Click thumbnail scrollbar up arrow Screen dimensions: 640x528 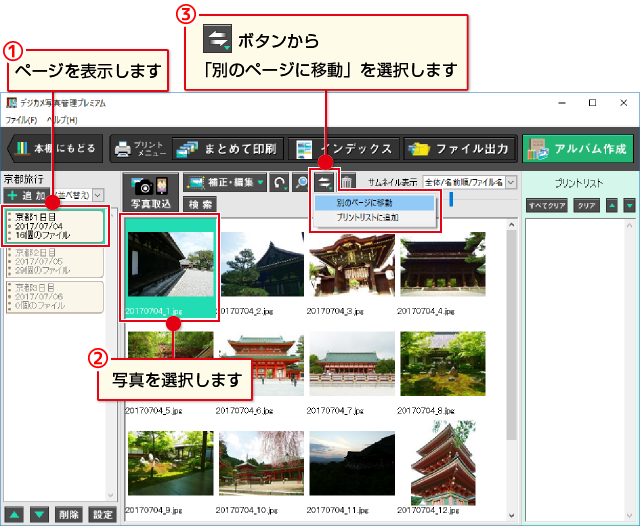click(x=511, y=224)
